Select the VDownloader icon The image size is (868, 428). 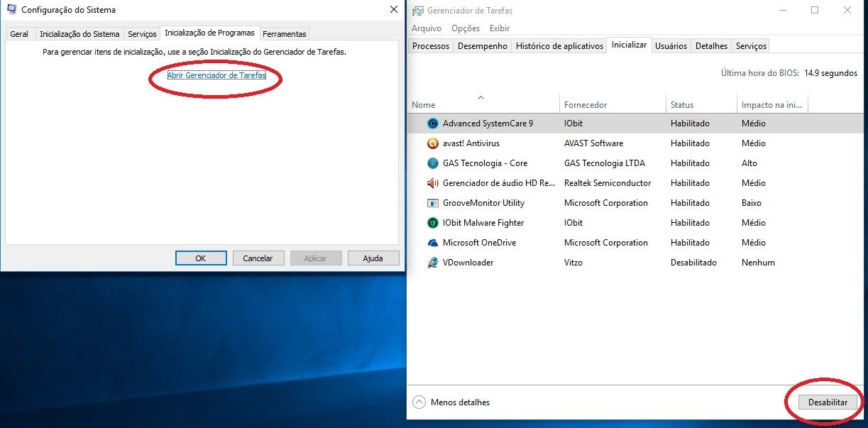[432, 262]
